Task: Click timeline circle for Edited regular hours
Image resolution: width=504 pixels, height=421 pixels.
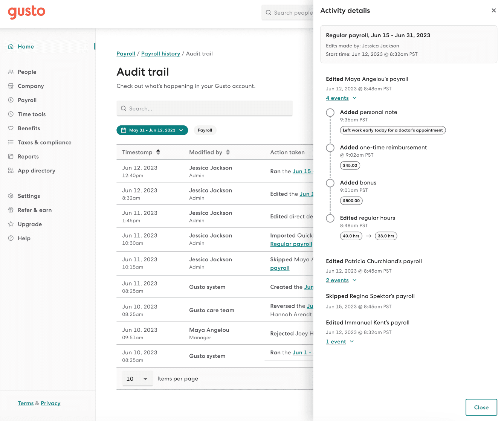Action: click(x=330, y=218)
